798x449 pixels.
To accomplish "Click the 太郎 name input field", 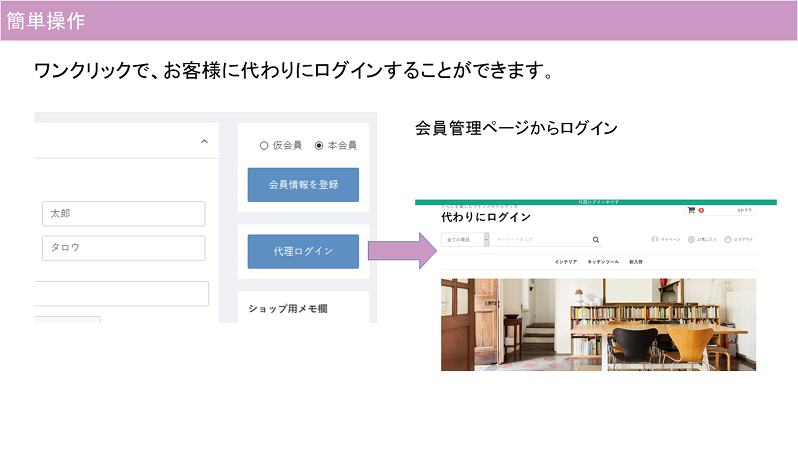I will (124, 214).
